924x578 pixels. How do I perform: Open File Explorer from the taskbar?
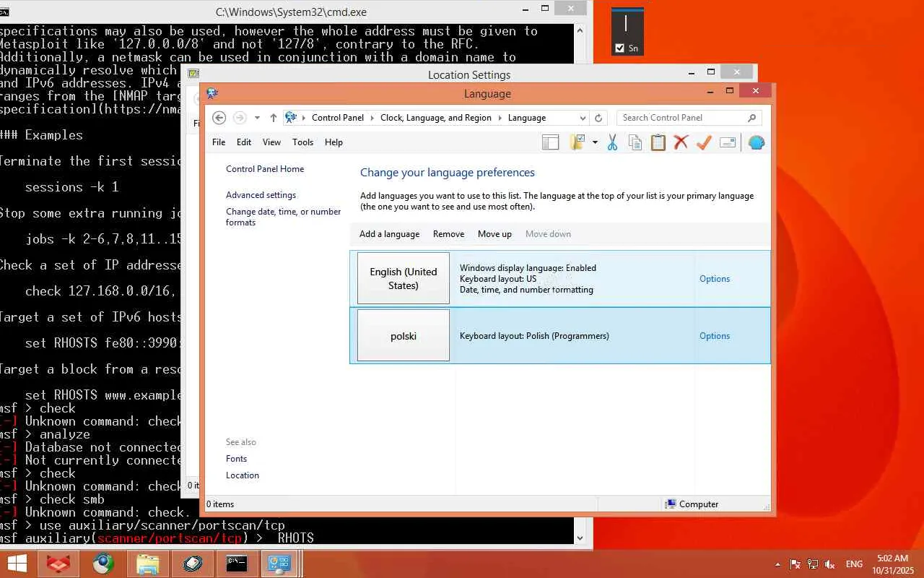coord(147,564)
